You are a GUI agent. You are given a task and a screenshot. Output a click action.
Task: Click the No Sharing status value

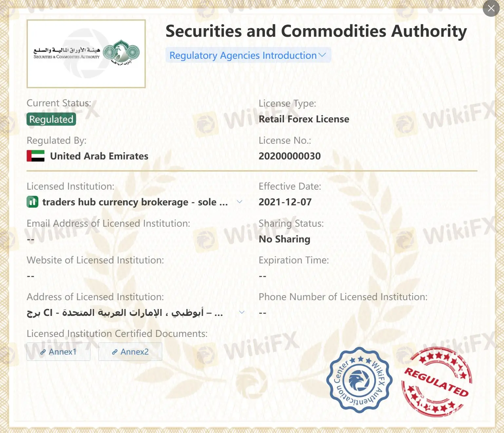point(284,239)
